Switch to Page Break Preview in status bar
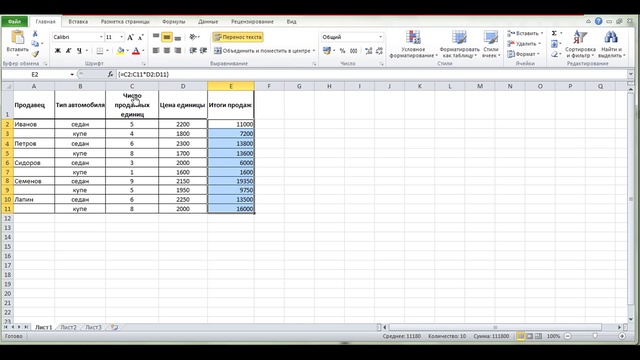 tap(538, 336)
